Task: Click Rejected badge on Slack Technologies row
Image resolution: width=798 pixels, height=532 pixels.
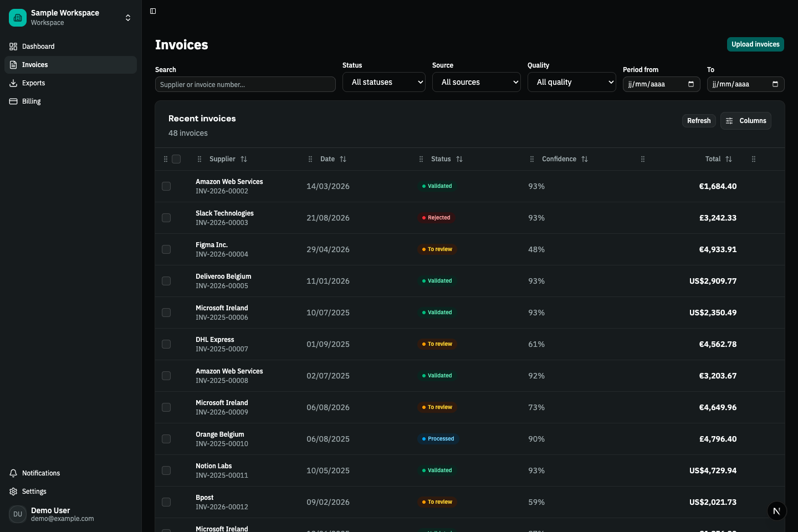Action: click(x=436, y=218)
